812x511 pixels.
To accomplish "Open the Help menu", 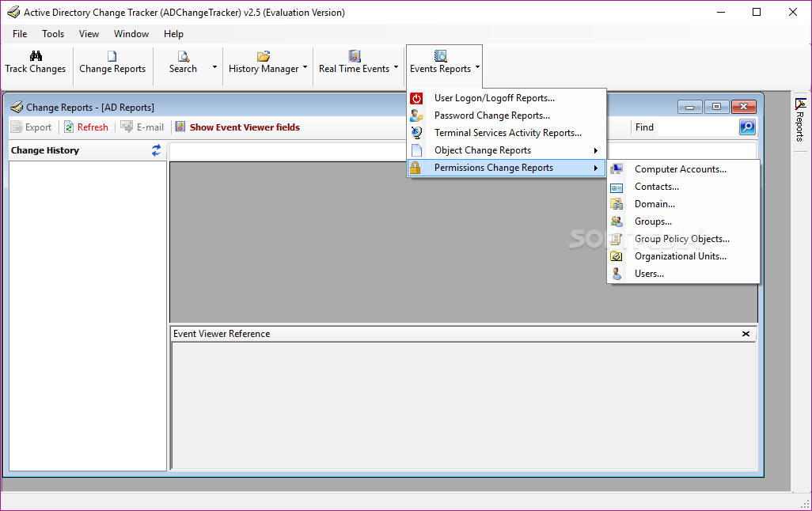I will click(x=173, y=34).
